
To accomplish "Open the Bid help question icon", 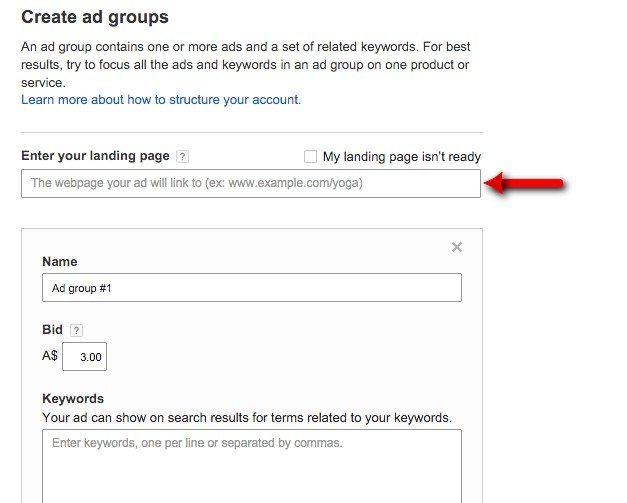I will 76,330.
